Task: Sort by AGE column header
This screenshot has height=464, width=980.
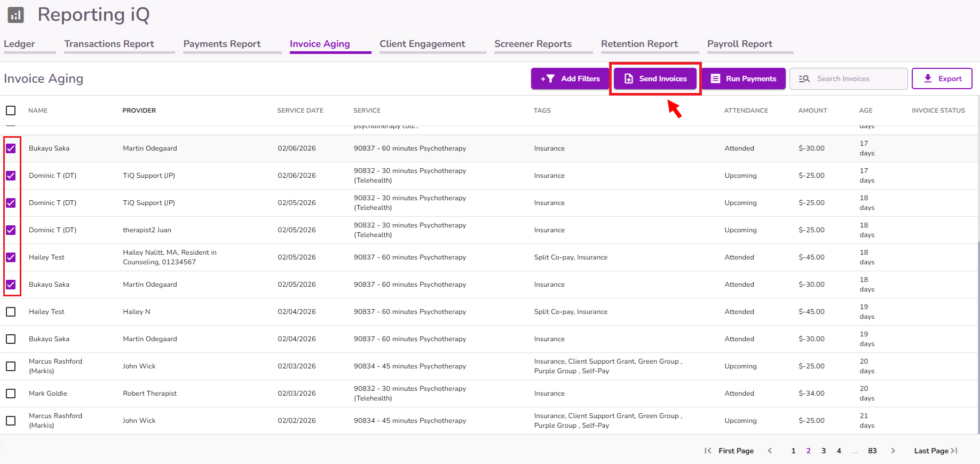Action: tap(866, 111)
